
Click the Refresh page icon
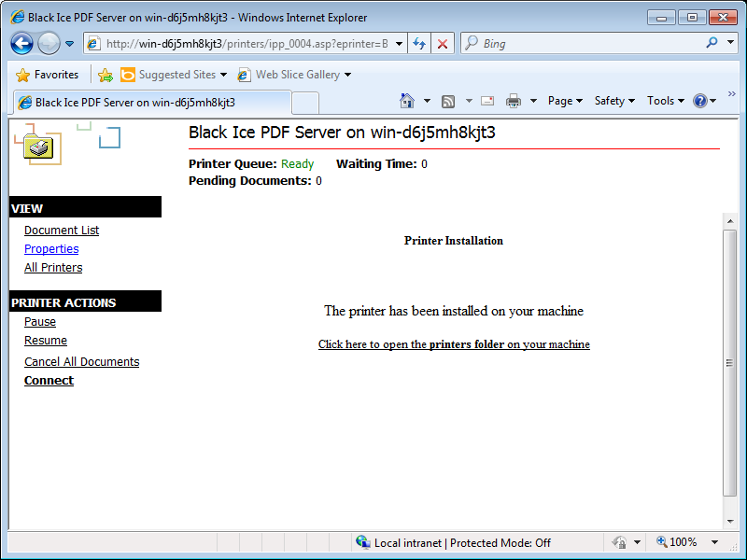click(419, 44)
